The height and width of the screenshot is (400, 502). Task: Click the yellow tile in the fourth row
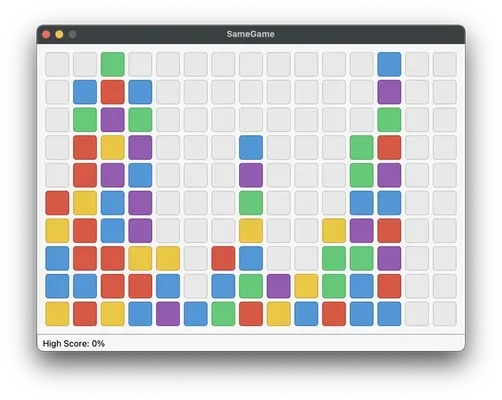(x=113, y=147)
